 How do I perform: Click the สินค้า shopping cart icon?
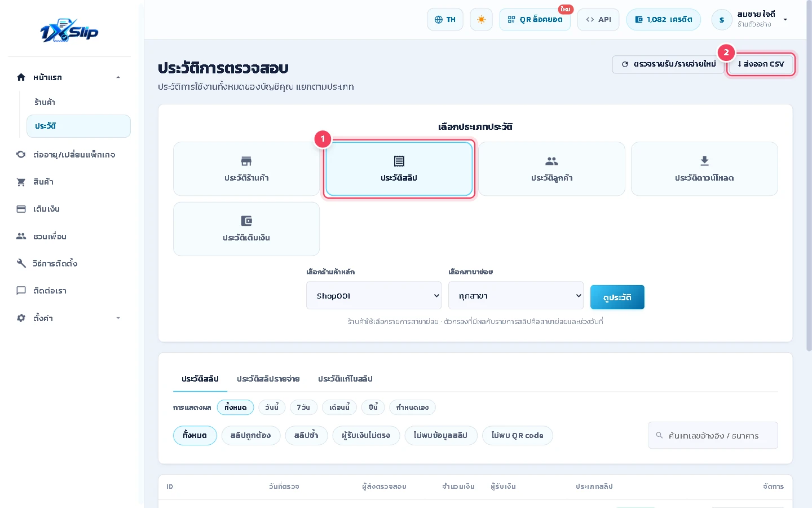click(x=21, y=182)
